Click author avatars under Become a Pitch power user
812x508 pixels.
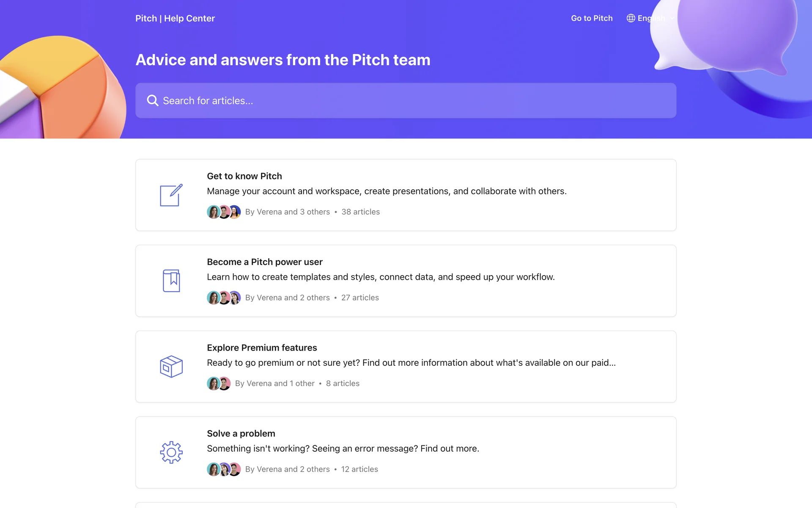tap(224, 298)
